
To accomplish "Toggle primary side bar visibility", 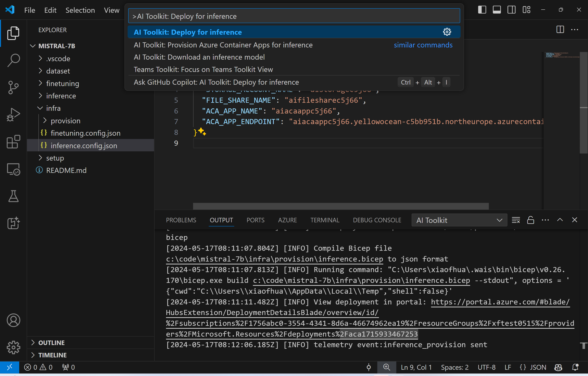I will [482, 10].
